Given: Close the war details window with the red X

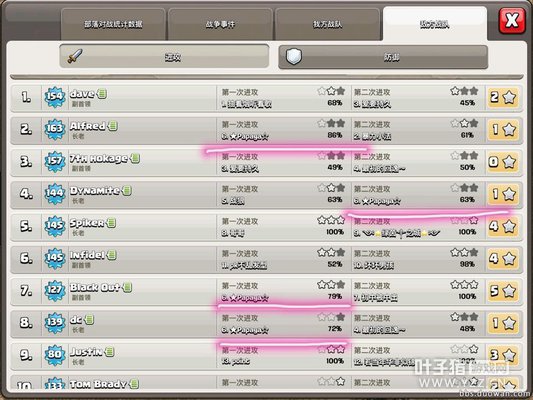Looking at the screenshot, I should (x=512, y=20).
